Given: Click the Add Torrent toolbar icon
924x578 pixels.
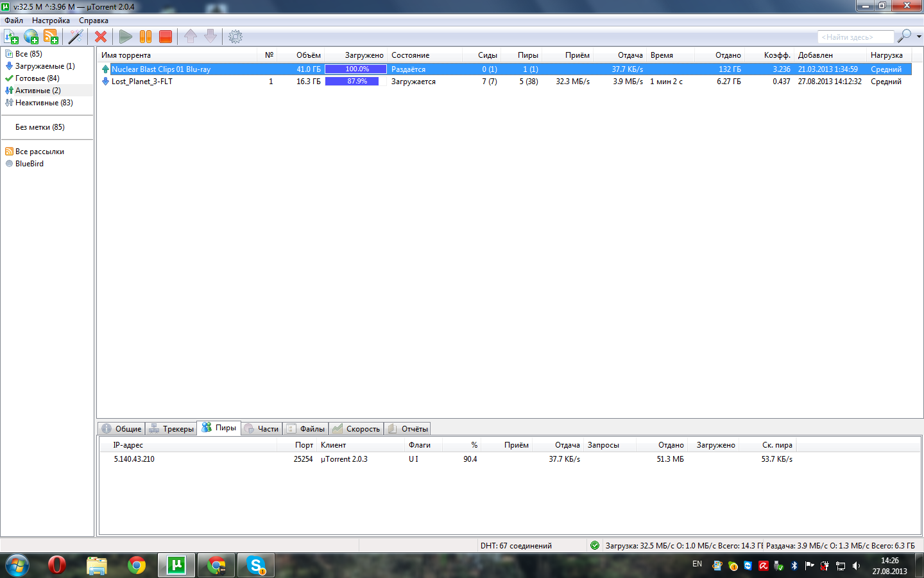Looking at the screenshot, I should tap(12, 37).
